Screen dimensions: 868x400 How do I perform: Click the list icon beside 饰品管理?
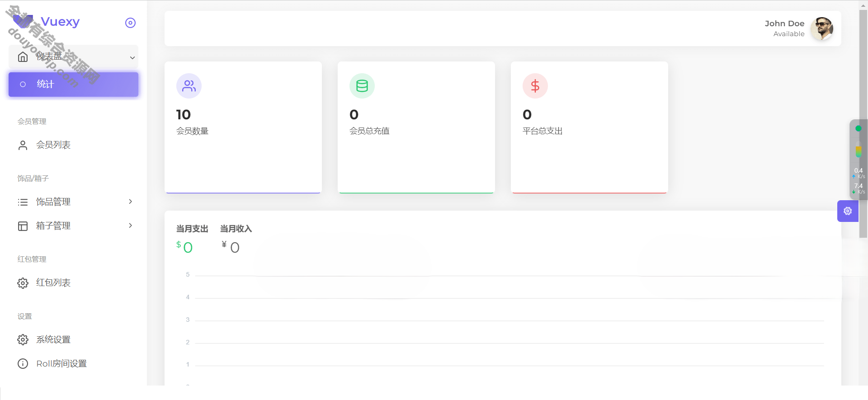[x=23, y=202]
